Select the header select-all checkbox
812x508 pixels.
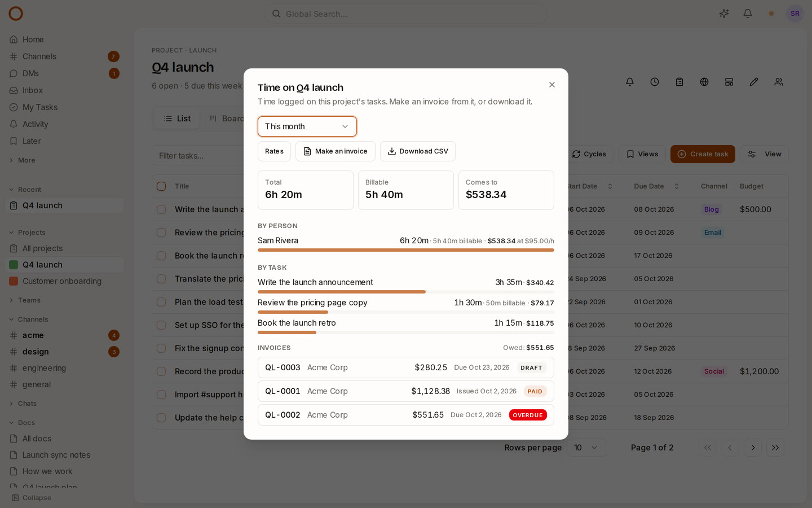pos(161,186)
